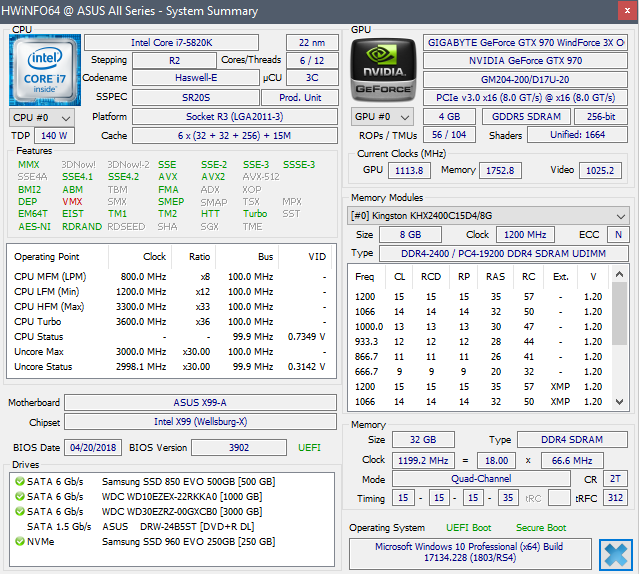Click WDC WD30EZRZ drive green check icon
Viewport: 639px width, 574px height.
coord(20,511)
